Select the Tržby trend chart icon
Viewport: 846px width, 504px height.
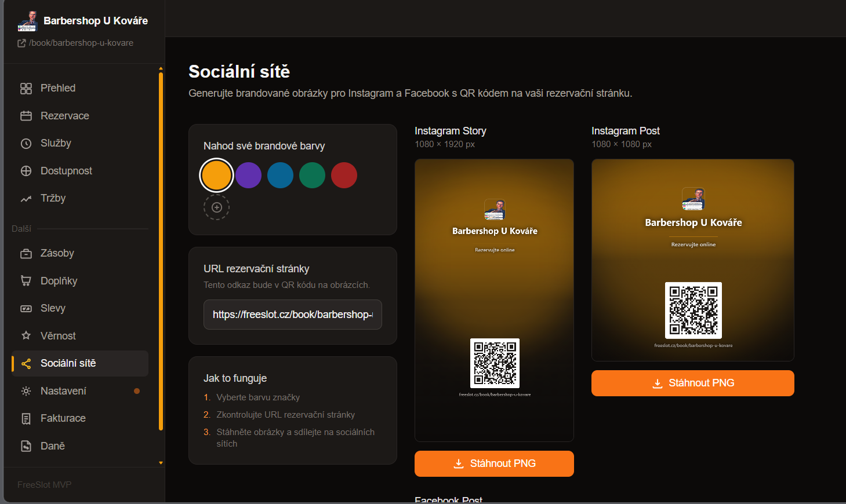(x=26, y=198)
